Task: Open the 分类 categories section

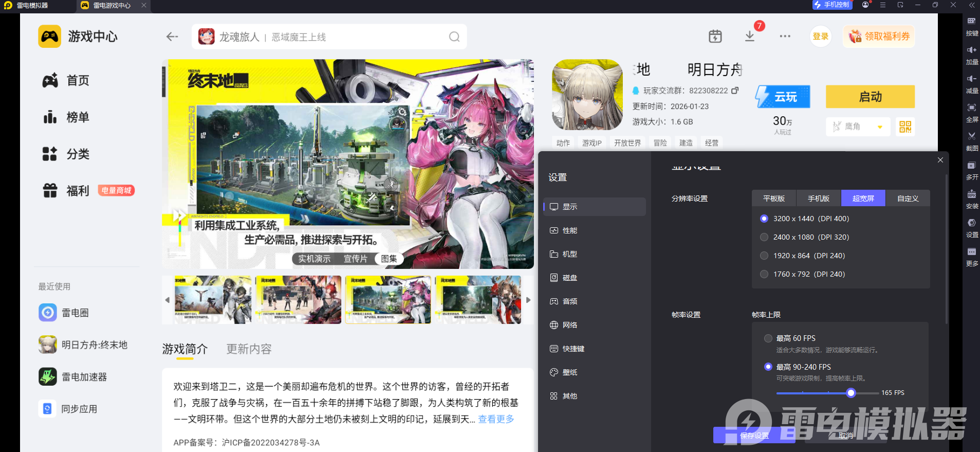Action: 66,154
